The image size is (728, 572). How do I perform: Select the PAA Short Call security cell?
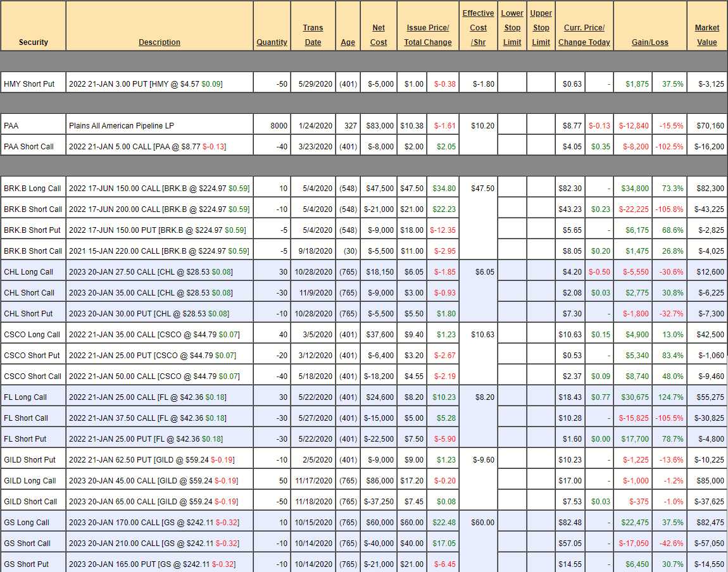29,147
